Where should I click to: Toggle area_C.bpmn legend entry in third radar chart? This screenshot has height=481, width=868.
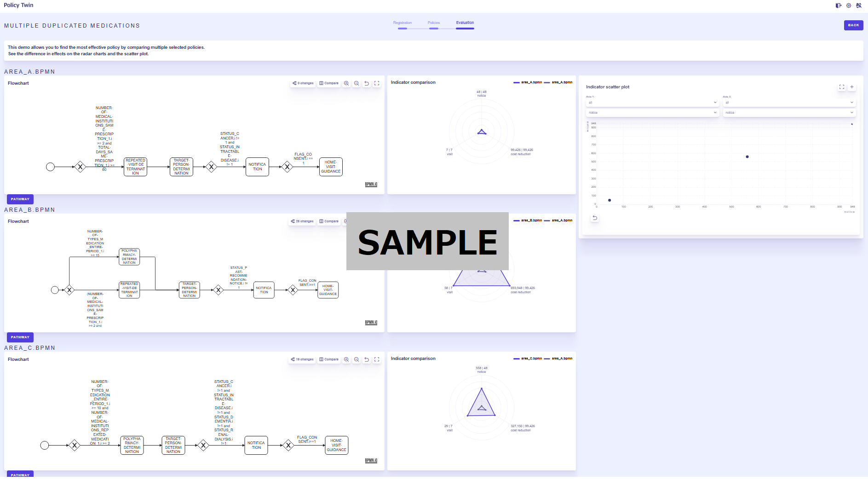[528, 359]
